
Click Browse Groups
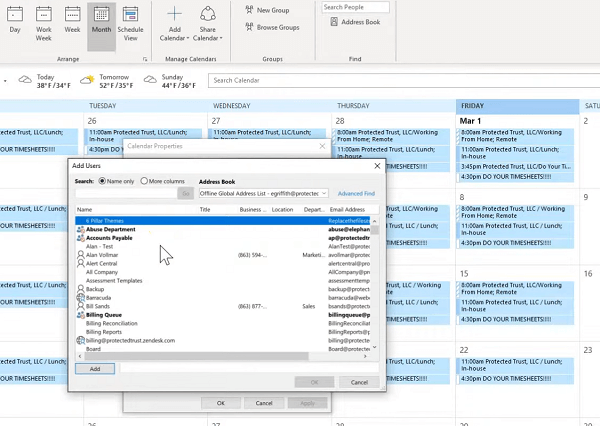pos(272,27)
